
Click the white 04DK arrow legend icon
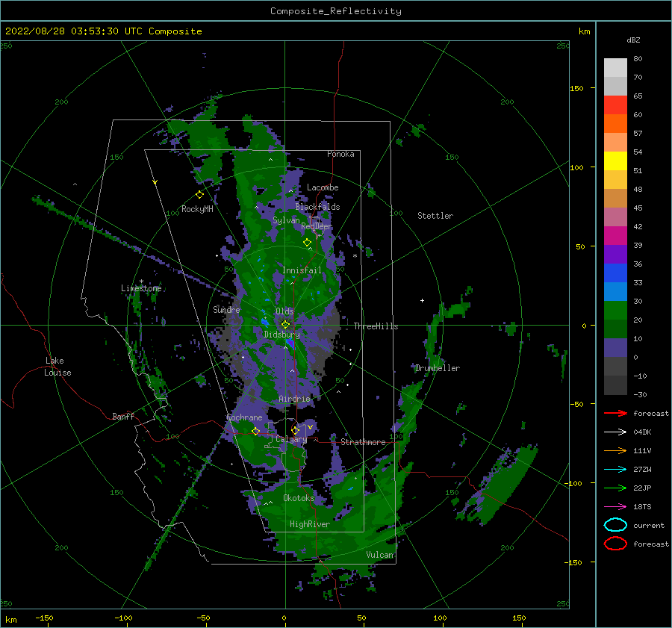615,432
